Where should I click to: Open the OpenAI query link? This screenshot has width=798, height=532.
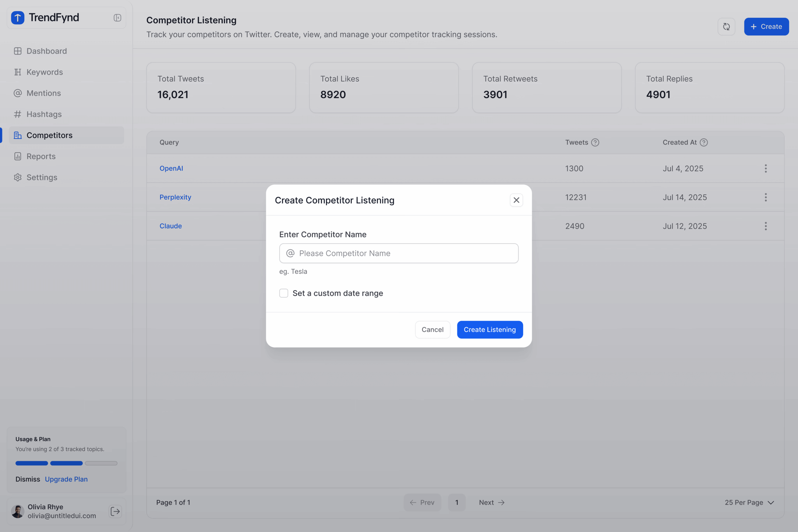point(171,168)
